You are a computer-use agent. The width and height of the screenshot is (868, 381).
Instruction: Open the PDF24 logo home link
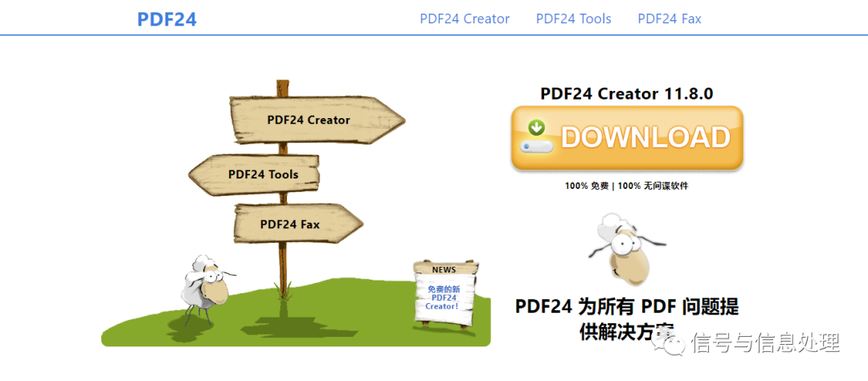[166, 19]
